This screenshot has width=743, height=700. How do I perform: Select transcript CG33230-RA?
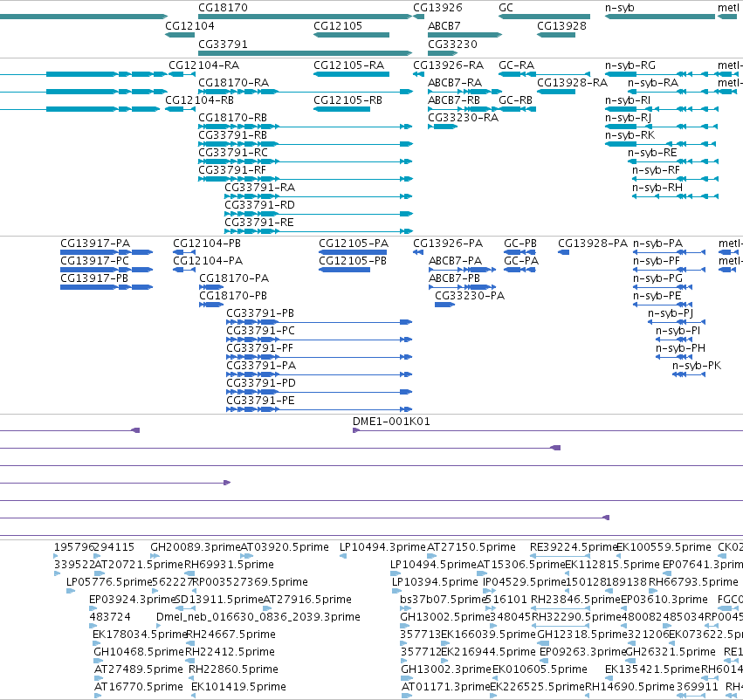[443, 127]
